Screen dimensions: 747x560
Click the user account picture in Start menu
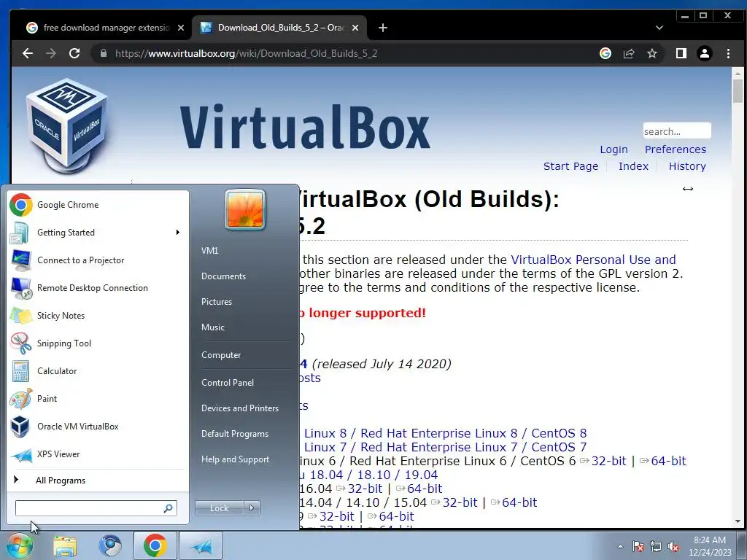tap(245, 209)
